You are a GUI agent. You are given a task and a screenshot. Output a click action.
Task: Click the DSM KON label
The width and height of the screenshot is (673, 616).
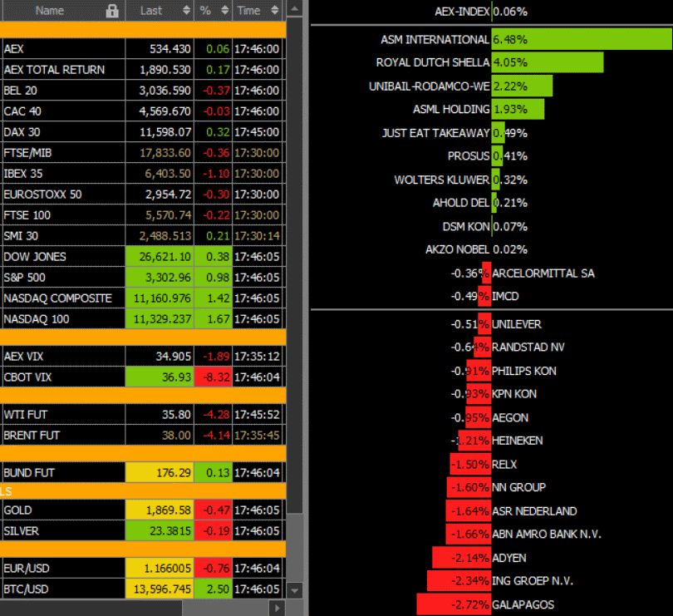coord(466,226)
